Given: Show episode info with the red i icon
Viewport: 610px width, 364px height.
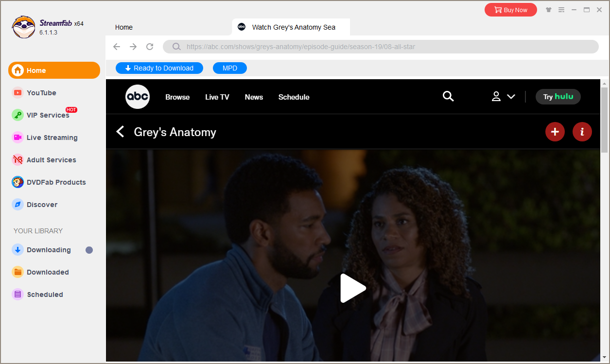Looking at the screenshot, I should tap(582, 132).
